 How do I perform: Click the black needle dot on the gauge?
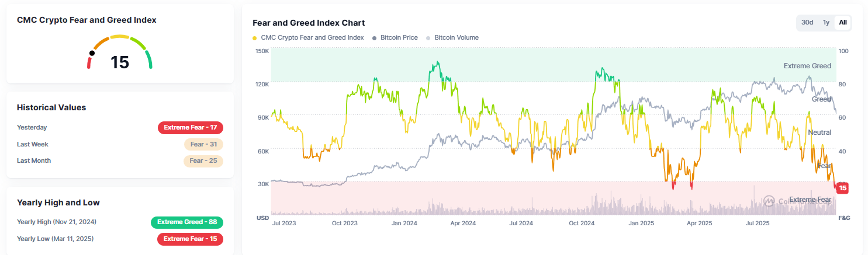(x=92, y=53)
